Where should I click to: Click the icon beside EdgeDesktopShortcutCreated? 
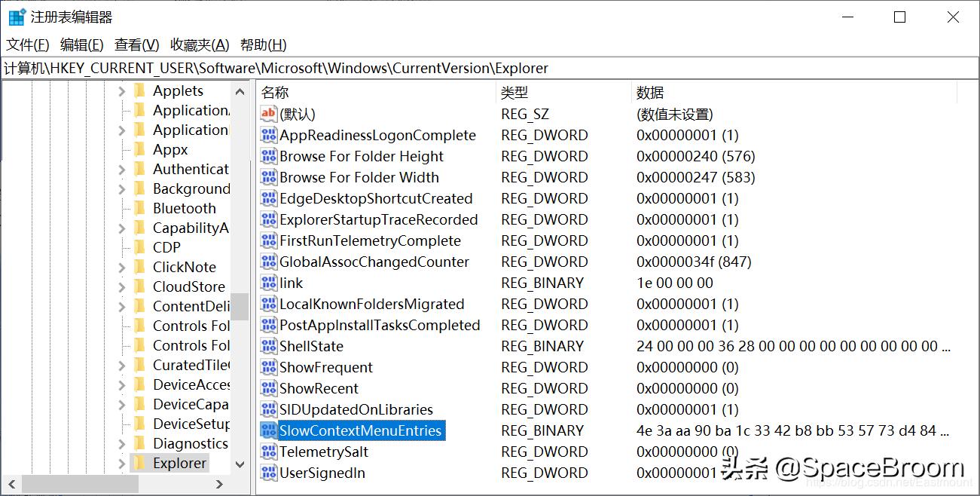tap(269, 198)
